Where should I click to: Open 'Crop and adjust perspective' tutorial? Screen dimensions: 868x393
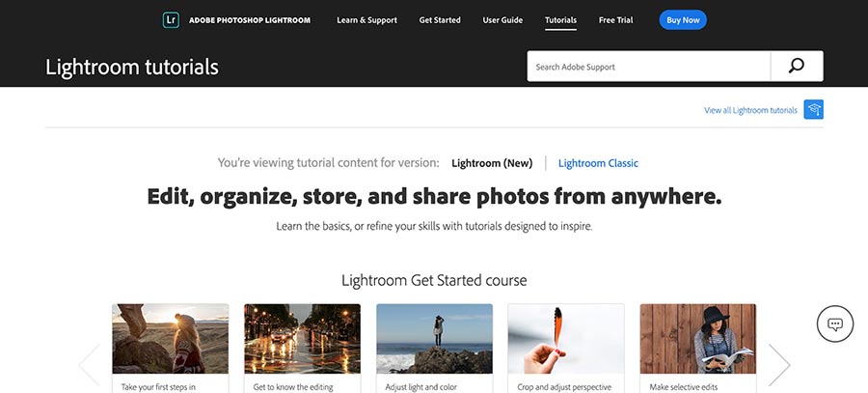(x=564, y=387)
